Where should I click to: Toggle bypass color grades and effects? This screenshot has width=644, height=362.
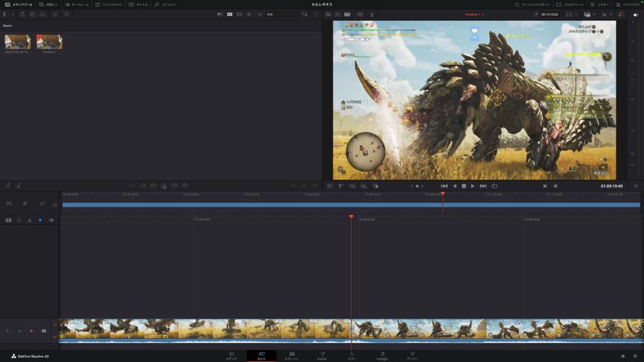(621, 14)
